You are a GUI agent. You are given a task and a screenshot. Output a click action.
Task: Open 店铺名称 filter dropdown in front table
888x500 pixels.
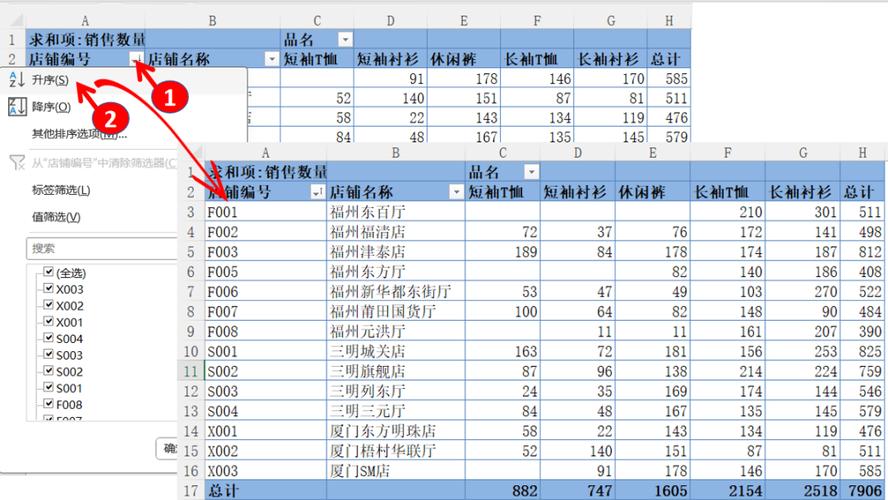(x=456, y=193)
